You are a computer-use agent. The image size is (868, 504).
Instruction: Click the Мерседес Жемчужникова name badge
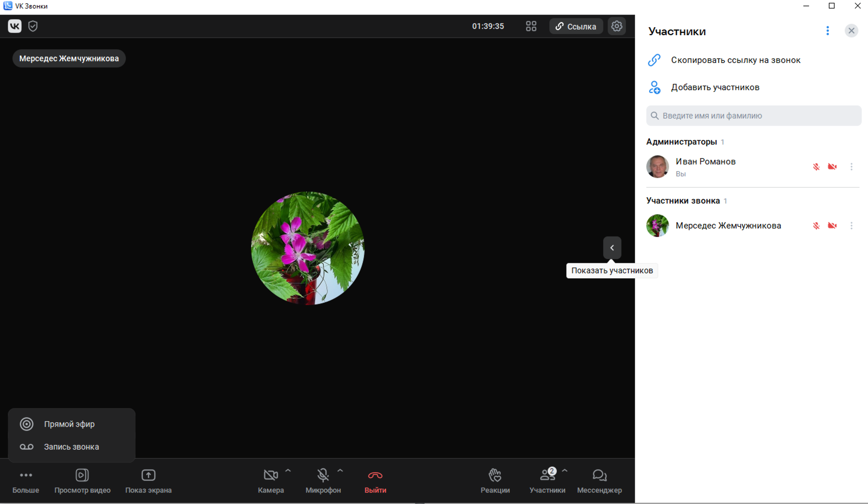pos(69,59)
